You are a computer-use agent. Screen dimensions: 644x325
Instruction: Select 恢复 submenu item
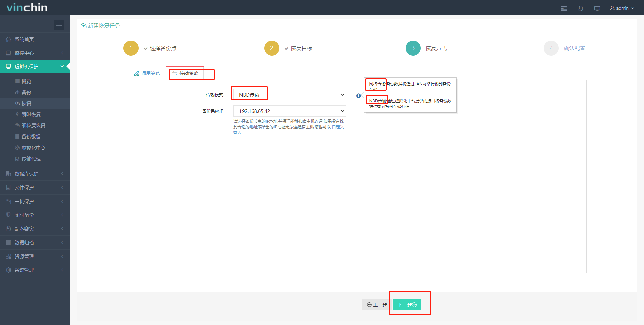coord(35,103)
